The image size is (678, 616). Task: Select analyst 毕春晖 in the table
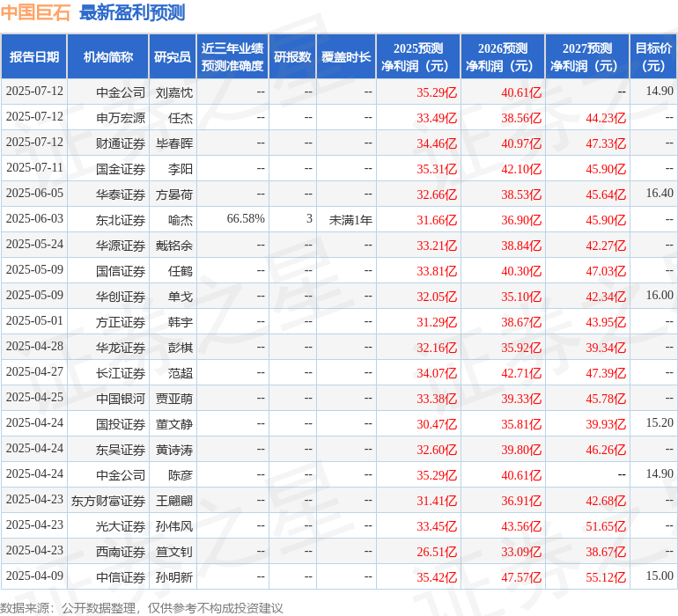(x=174, y=143)
